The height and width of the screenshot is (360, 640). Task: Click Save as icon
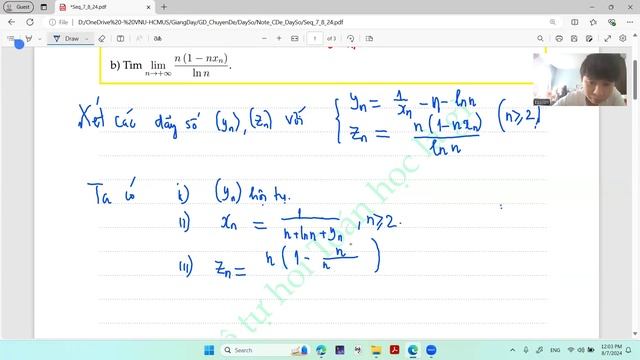pos(589,38)
